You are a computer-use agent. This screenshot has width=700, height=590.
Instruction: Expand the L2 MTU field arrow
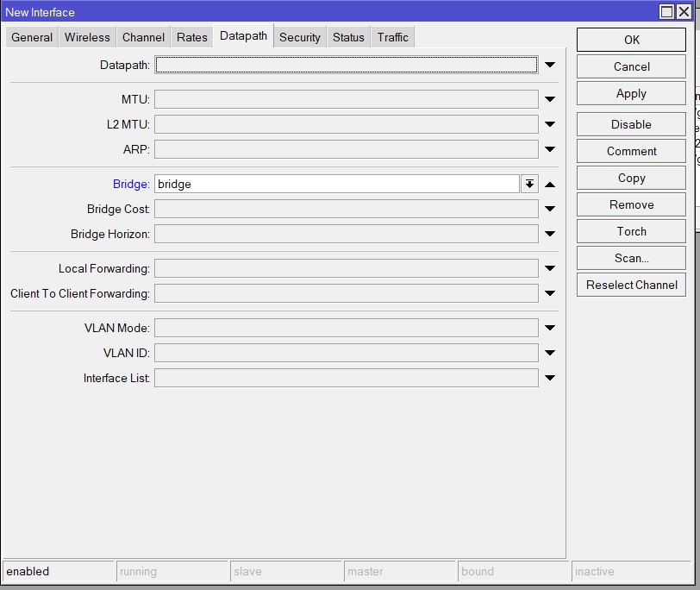point(550,124)
